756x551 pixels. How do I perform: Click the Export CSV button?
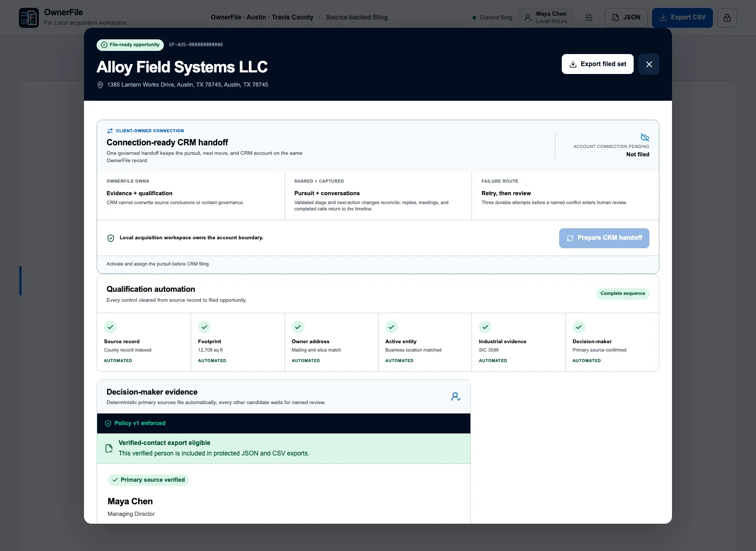pos(682,18)
